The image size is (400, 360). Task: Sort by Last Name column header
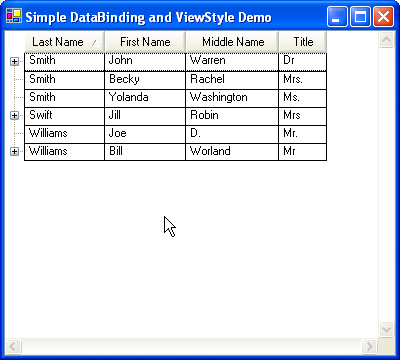pyautogui.click(x=65, y=42)
